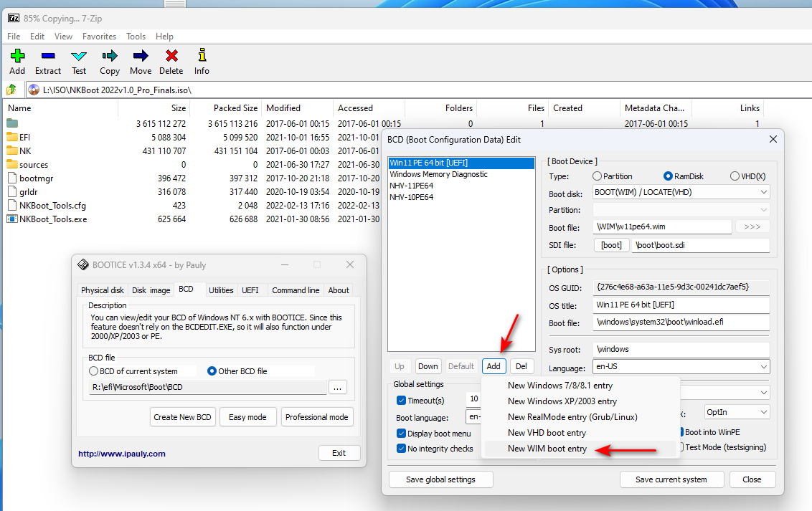Select the NKBoot_Tools.exe application icon
Viewport: 812px width, 511px height.
click(x=12, y=219)
